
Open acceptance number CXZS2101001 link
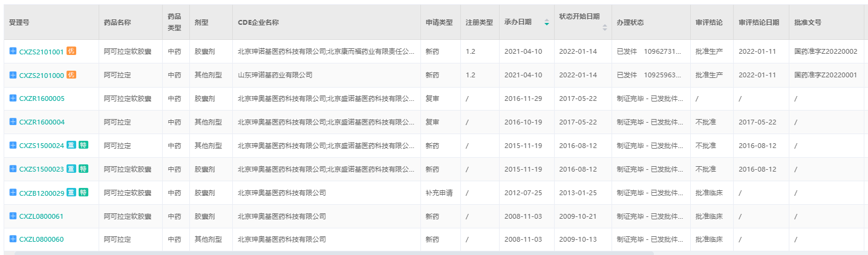(41, 52)
